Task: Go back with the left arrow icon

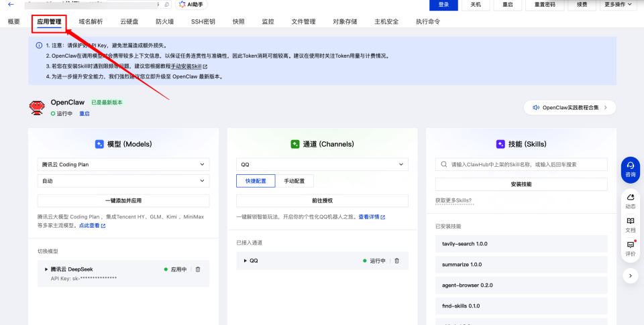Action: click(11, 5)
